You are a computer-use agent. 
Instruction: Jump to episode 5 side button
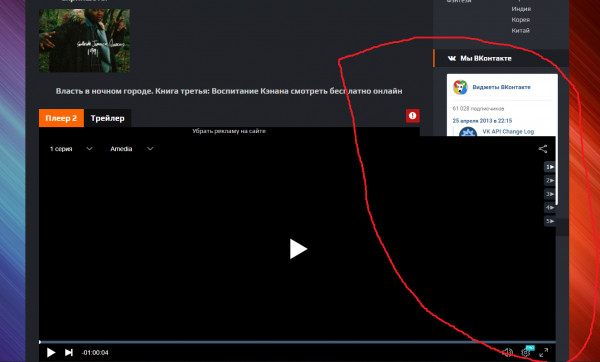point(550,221)
